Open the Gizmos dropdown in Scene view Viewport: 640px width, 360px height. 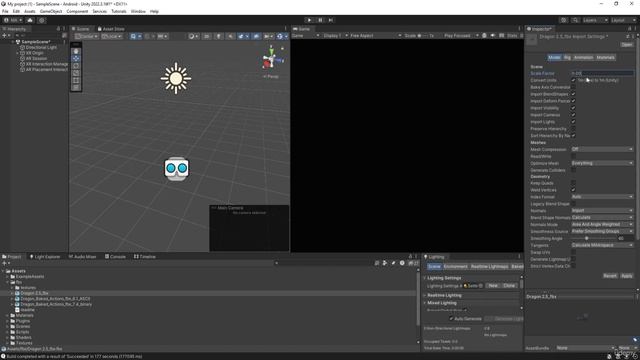[282, 36]
